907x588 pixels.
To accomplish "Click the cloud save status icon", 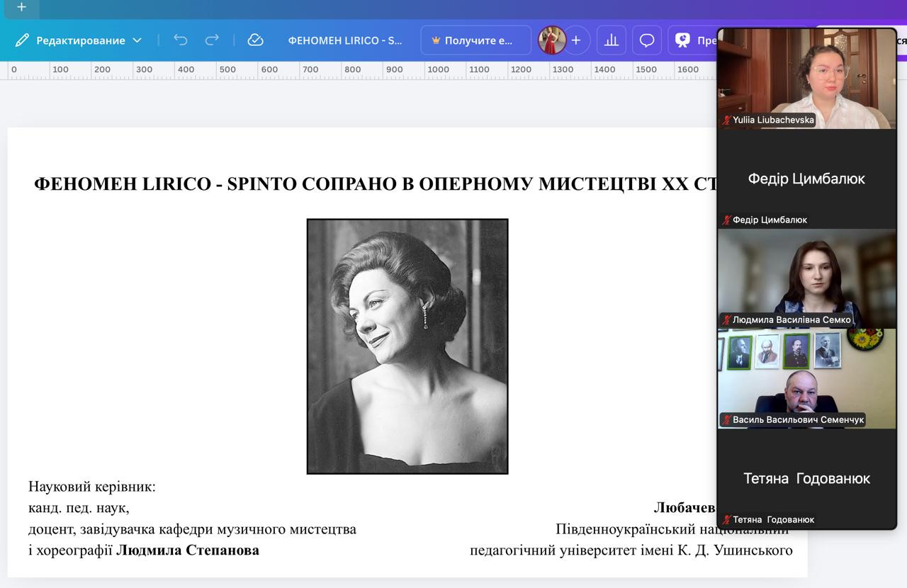I will click(255, 40).
